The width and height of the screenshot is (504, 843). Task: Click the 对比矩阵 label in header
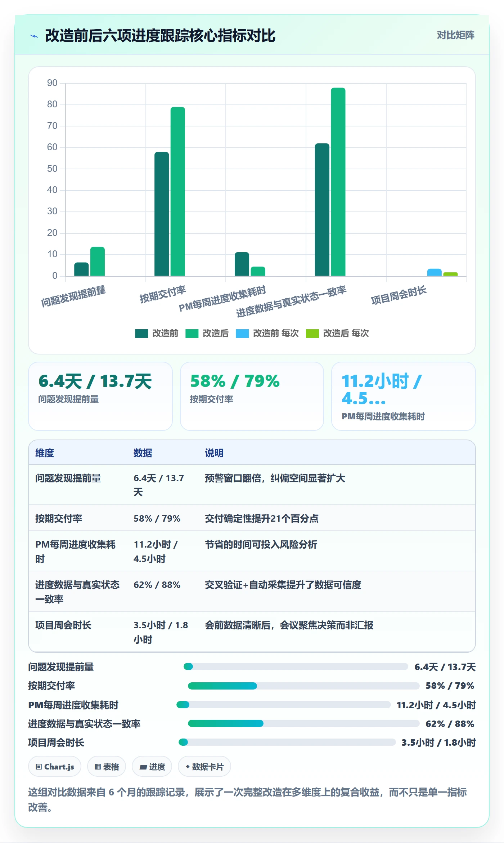pyautogui.click(x=455, y=35)
